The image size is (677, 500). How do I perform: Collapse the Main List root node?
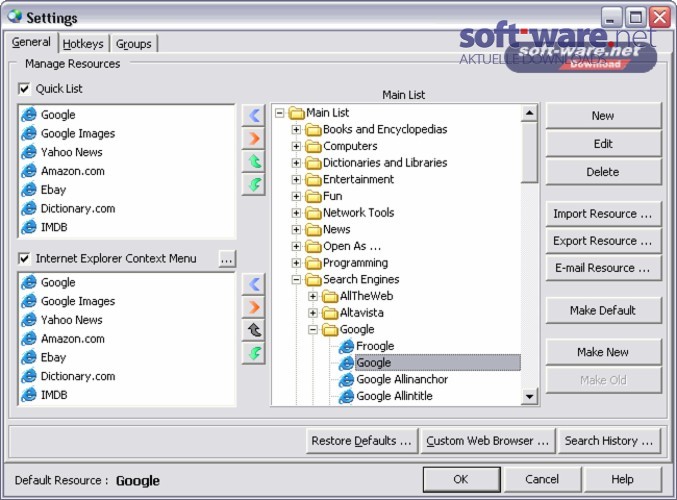[x=280, y=113]
